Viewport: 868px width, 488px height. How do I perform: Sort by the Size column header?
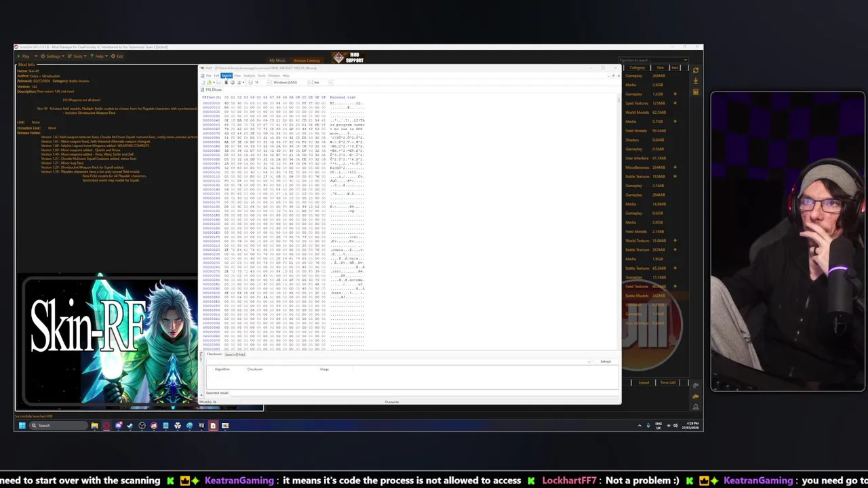point(660,68)
